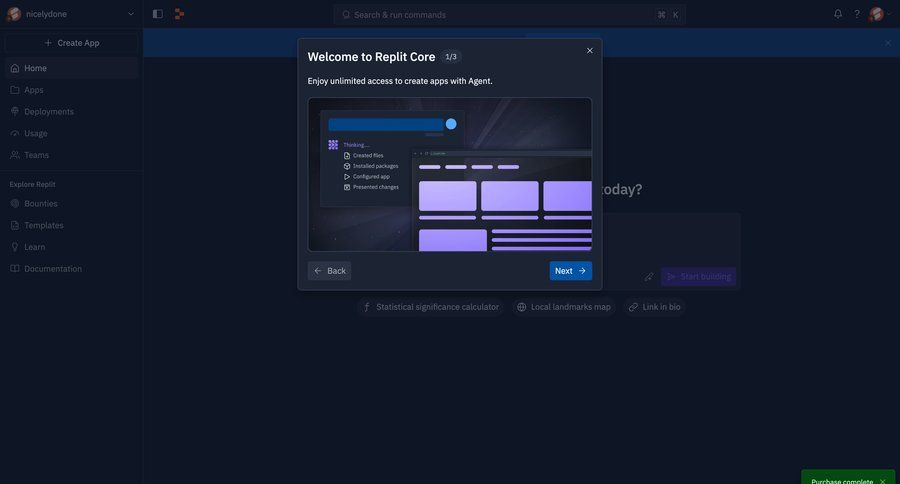Screen dimensions: 900x484
Task: Open Usage in the sidebar
Action: coord(72,133)
